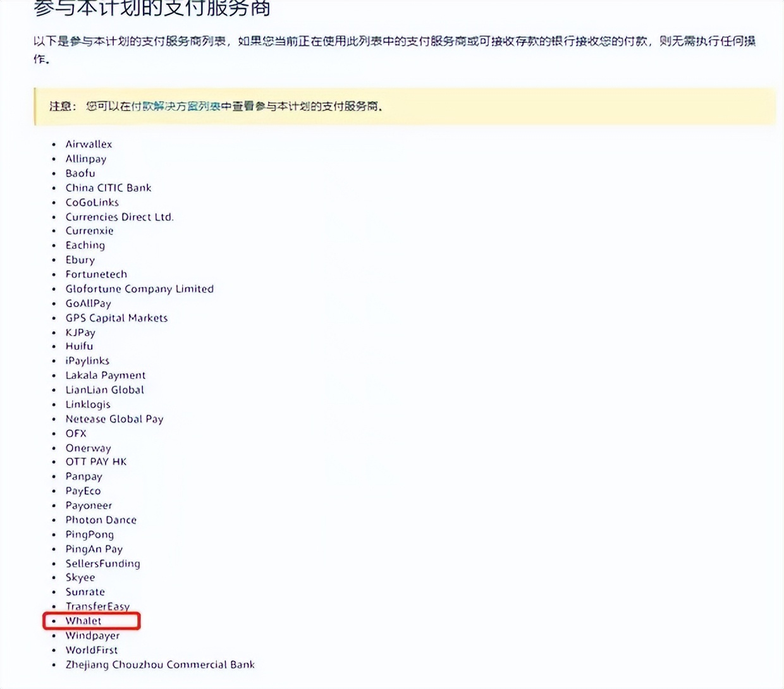Select the SellersFunding provider link
The height and width of the screenshot is (689, 784).
point(103,563)
